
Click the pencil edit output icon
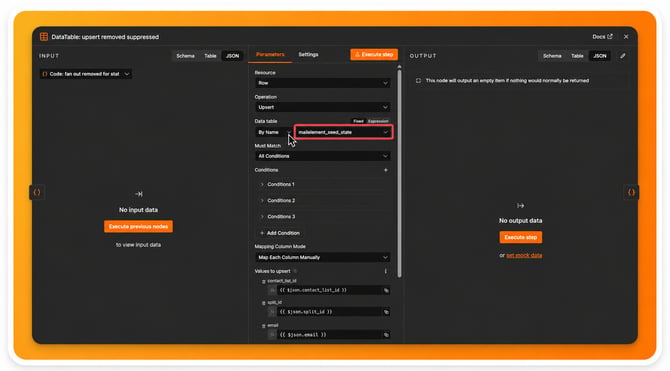click(x=623, y=56)
